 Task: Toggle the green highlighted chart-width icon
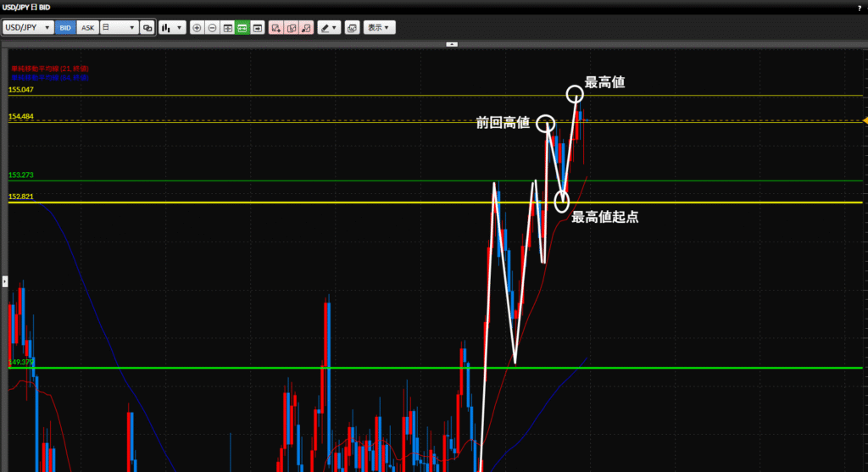242,27
